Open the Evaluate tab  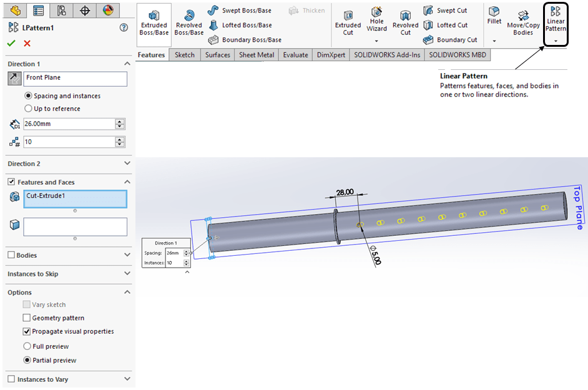pos(295,55)
